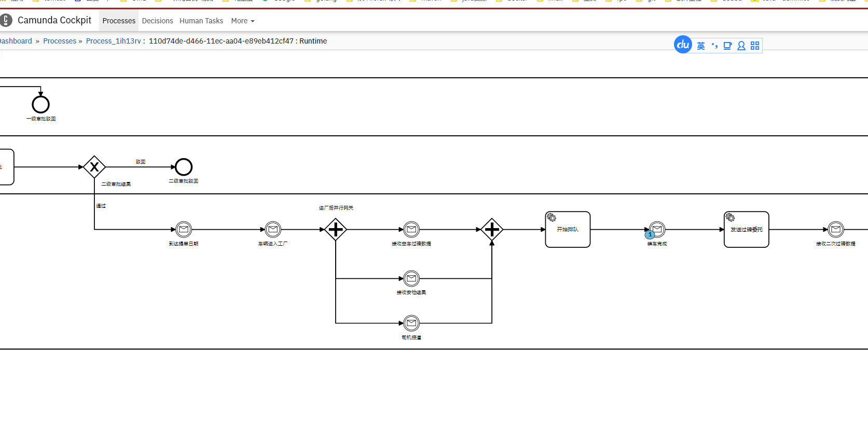Go to the Human Tasks tab
868x423 pixels.
click(201, 21)
